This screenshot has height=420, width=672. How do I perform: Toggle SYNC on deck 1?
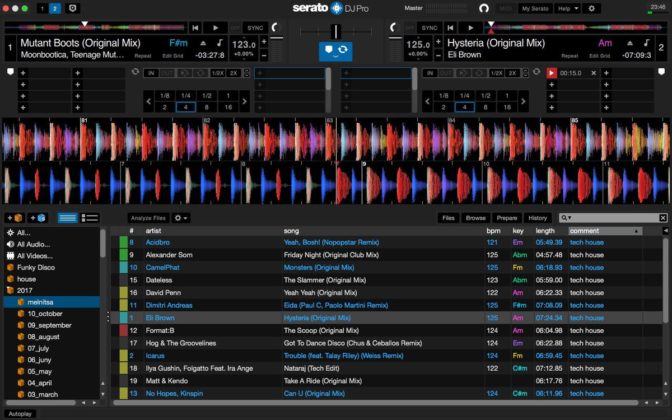click(255, 28)
